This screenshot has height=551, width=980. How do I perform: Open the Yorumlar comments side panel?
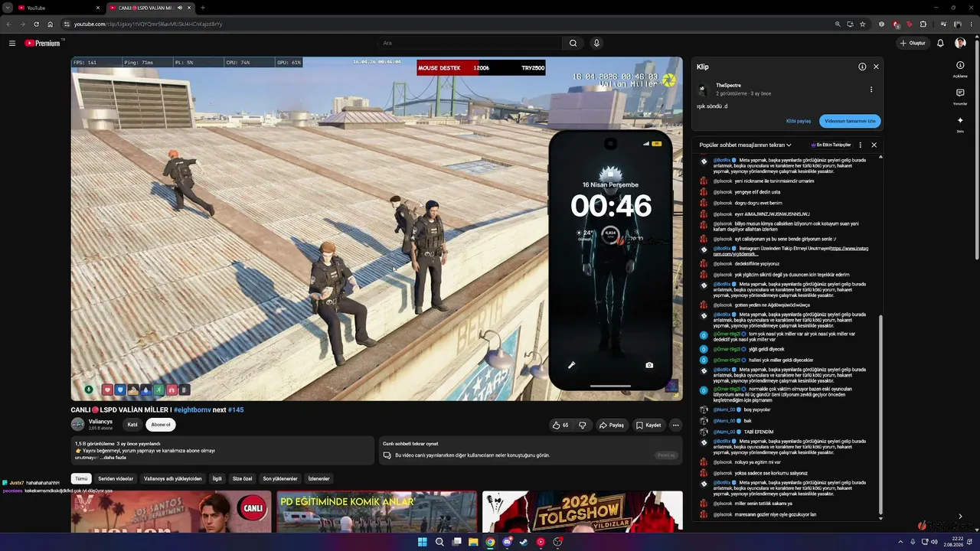[x=960, y=96]
